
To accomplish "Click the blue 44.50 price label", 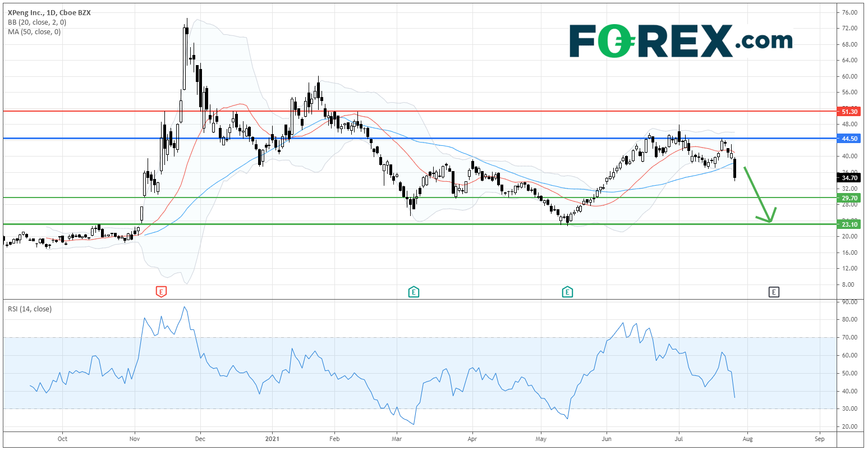I will tap(848, 139).
